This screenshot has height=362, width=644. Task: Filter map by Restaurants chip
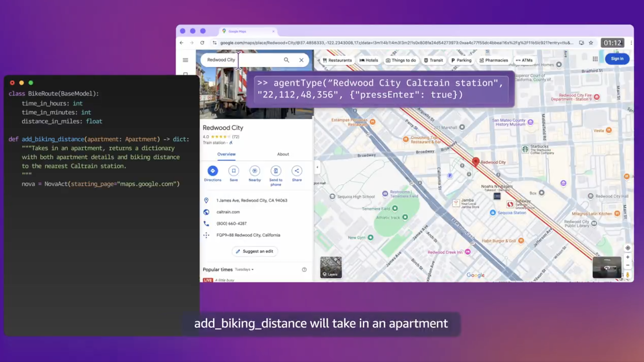click(x=337, y=60)
